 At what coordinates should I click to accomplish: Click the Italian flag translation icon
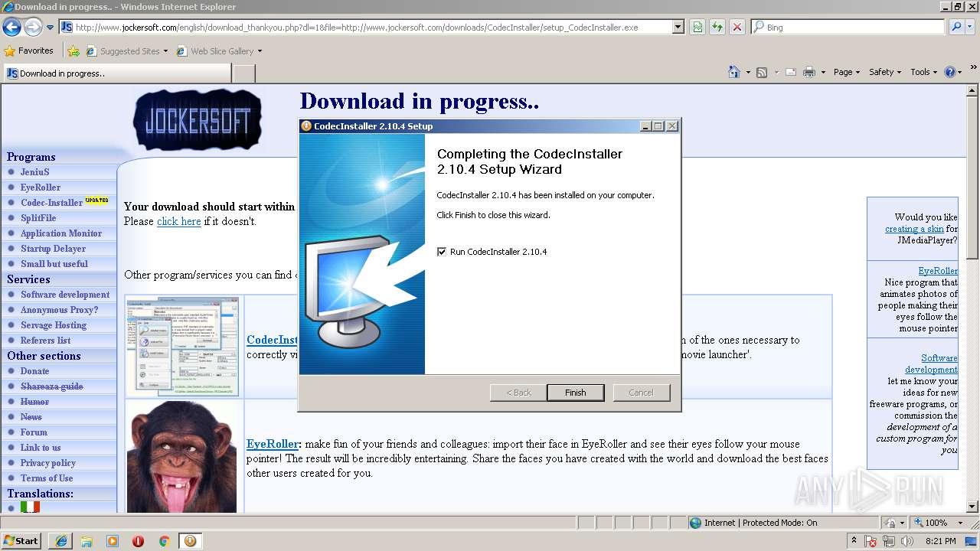tap(30, 507)
